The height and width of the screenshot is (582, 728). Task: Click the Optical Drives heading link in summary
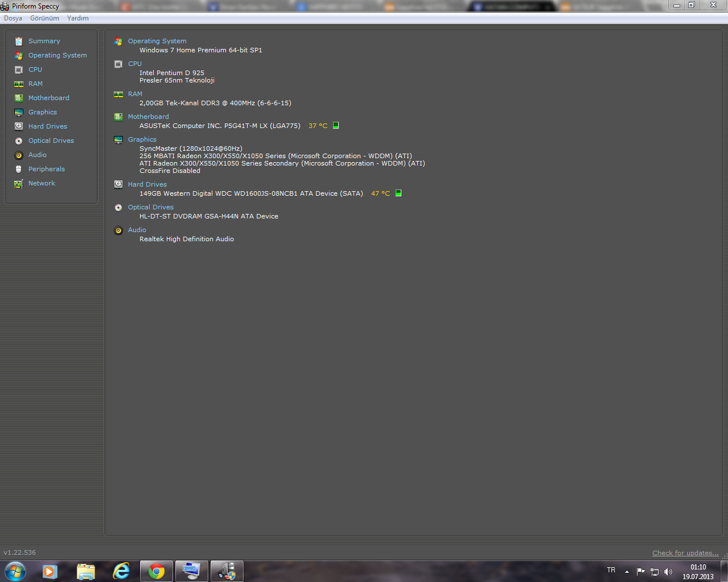pyautogui.click(x=151, y=207)
